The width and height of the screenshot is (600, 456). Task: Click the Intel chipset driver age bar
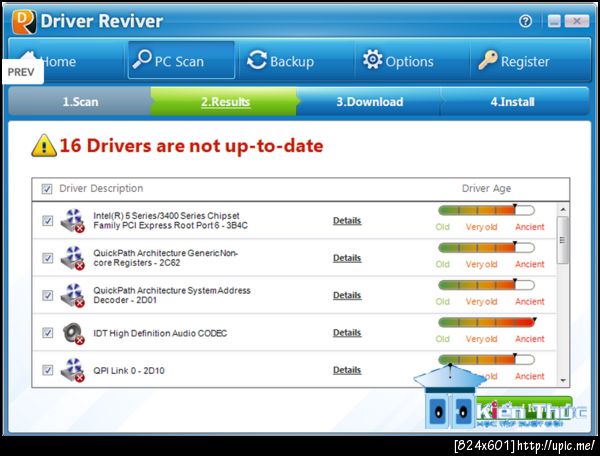pos(486,210)
